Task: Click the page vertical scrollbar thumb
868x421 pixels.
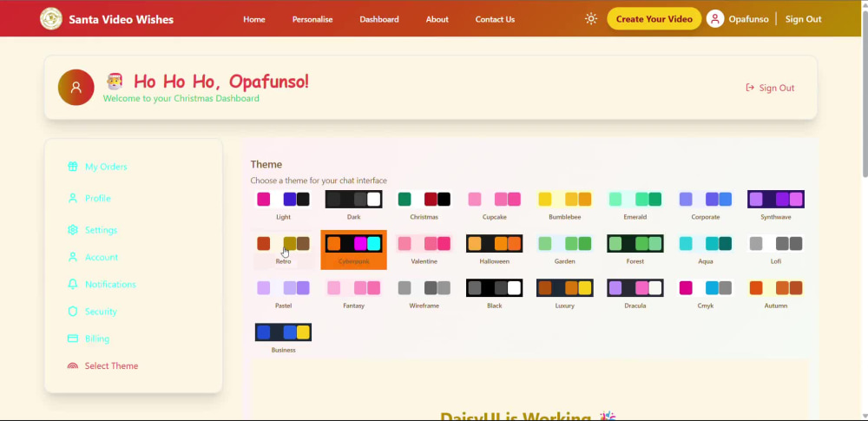Action: [x=865, y=93]
